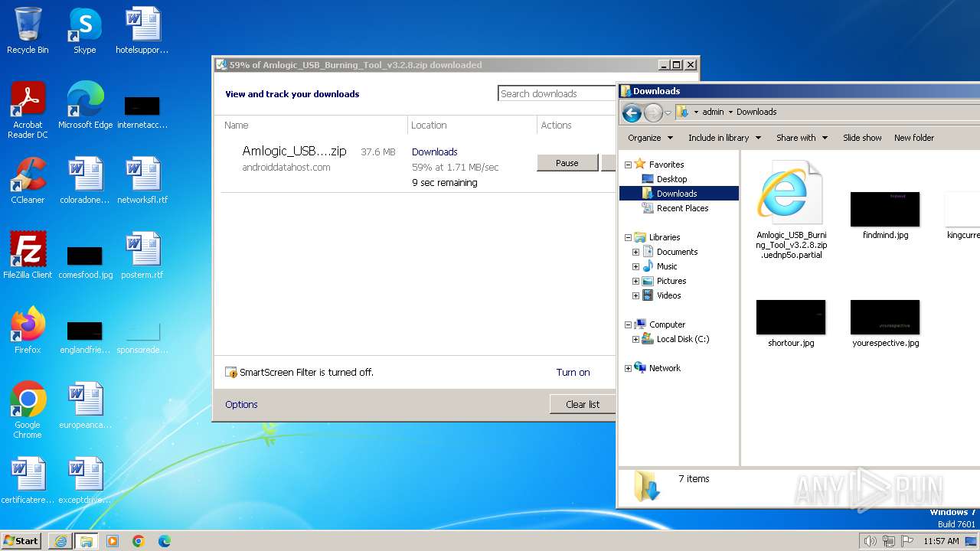Click the taskbar clock showing 11:57 AM

941,541
